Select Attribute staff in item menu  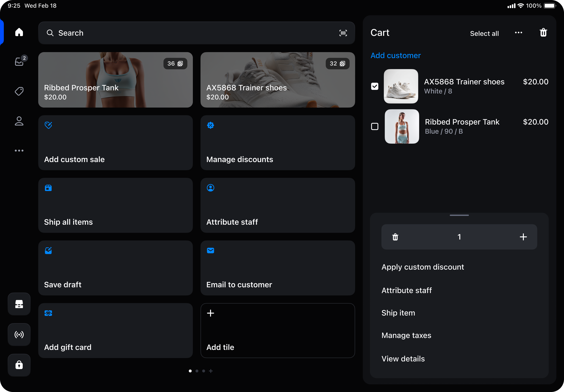click(x=407, y=290)
